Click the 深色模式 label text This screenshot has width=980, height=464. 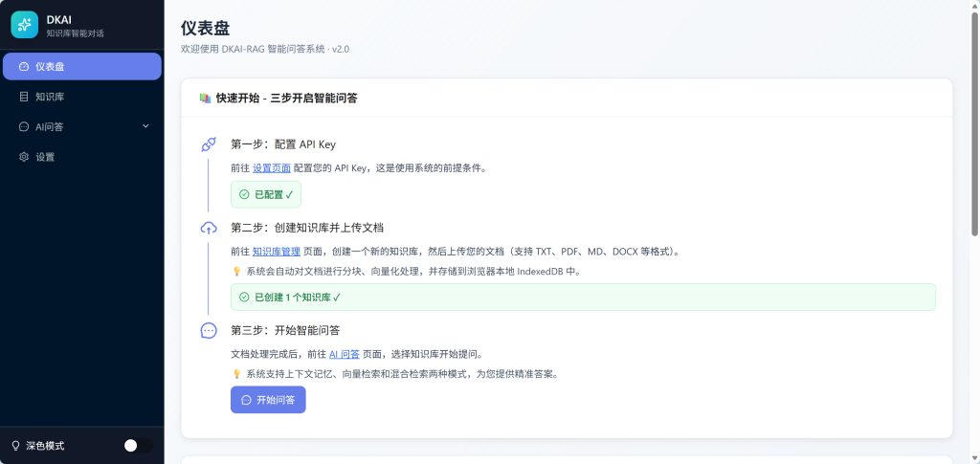45,446
